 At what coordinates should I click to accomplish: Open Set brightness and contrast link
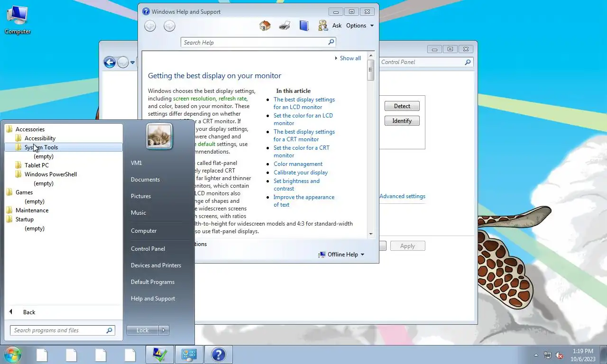pyautogui.click(x=296, y=185)
